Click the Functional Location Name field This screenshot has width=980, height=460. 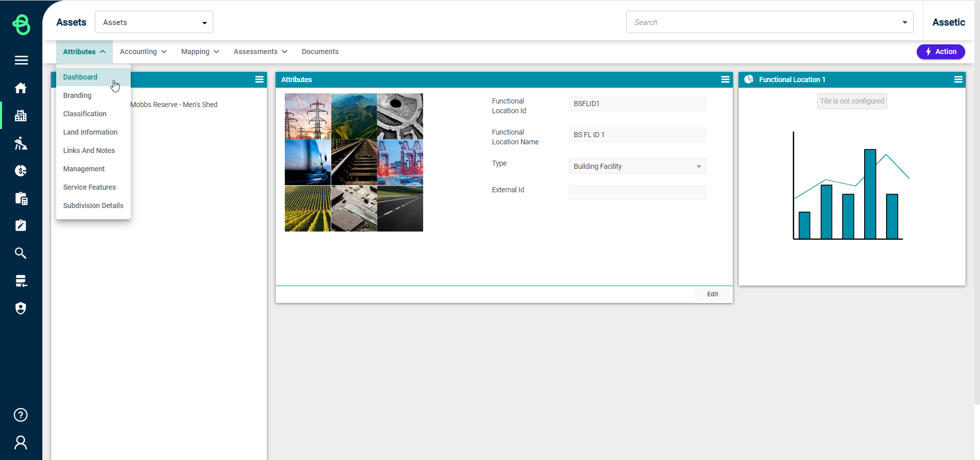coord(638,135)
